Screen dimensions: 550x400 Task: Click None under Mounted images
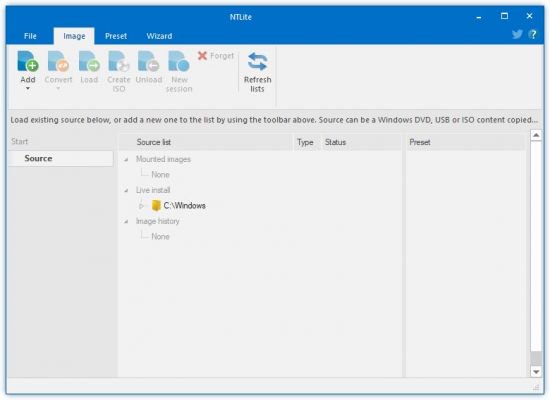tap(160, 175)
